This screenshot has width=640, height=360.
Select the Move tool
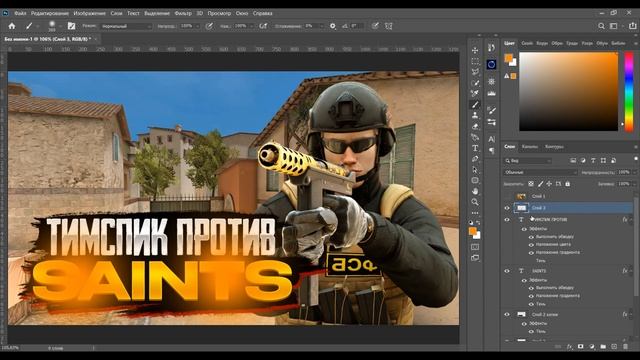coord(475,50)
